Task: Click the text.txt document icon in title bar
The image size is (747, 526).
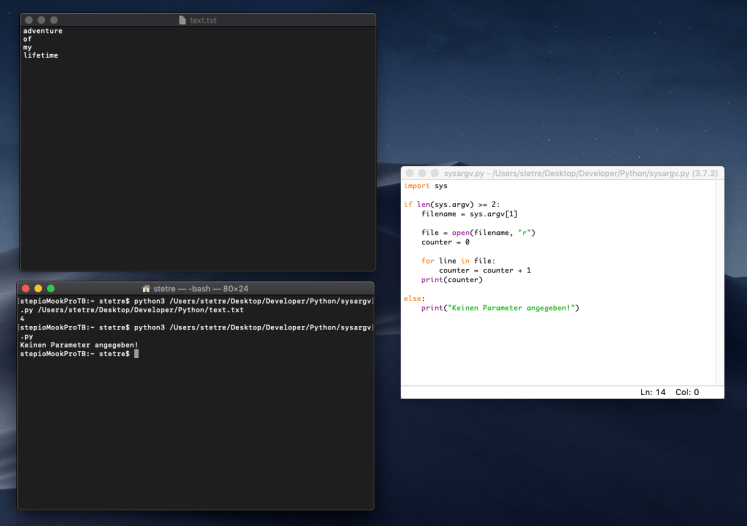Action: (182, 20)
